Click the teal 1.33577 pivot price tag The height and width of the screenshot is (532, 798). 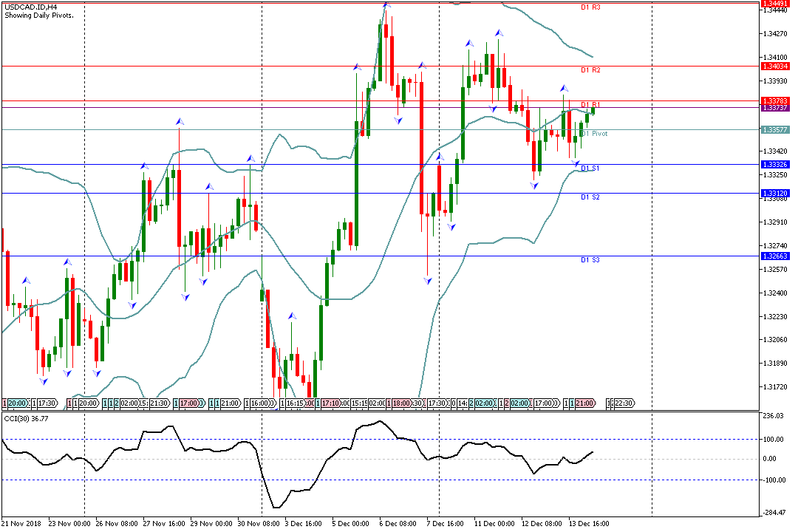(775, 130)
